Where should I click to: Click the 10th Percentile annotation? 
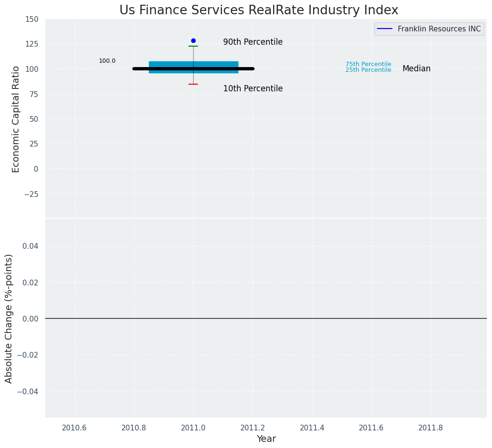(253, 89)
